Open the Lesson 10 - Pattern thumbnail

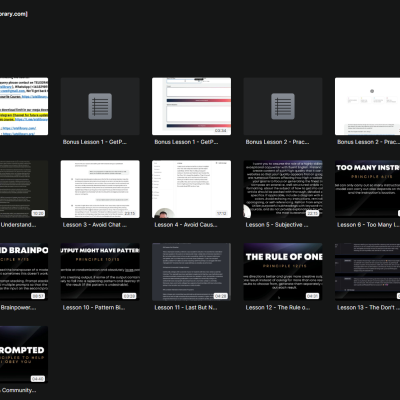(x=100, y=272)
